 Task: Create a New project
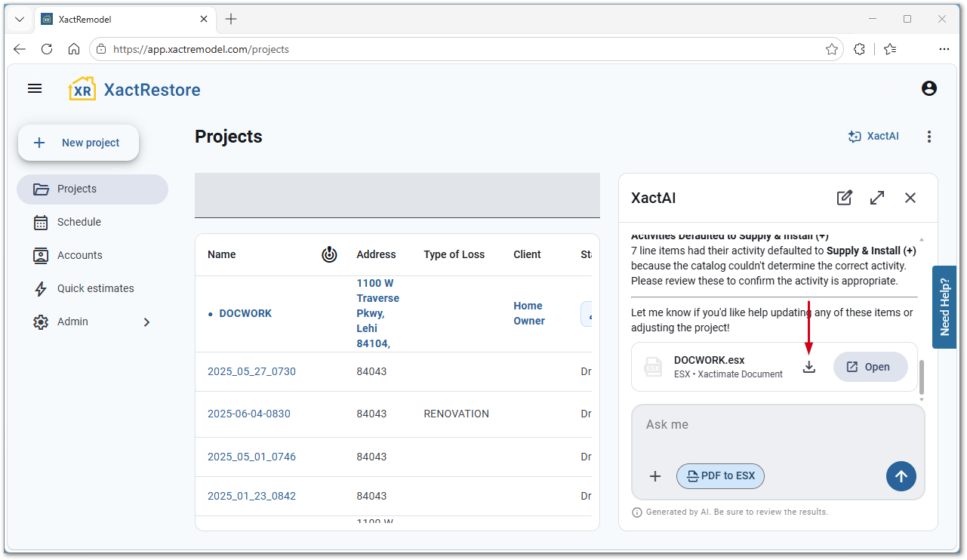point(79,143)
